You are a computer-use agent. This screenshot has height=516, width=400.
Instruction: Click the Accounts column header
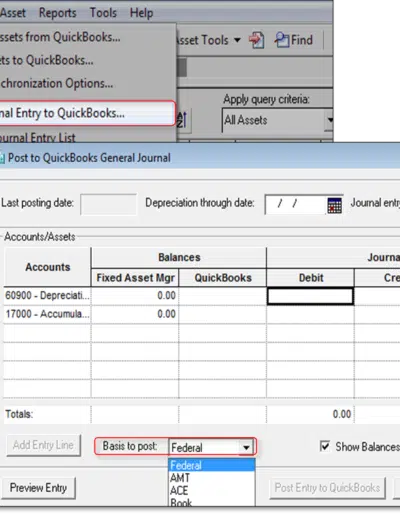click(48, 267)
